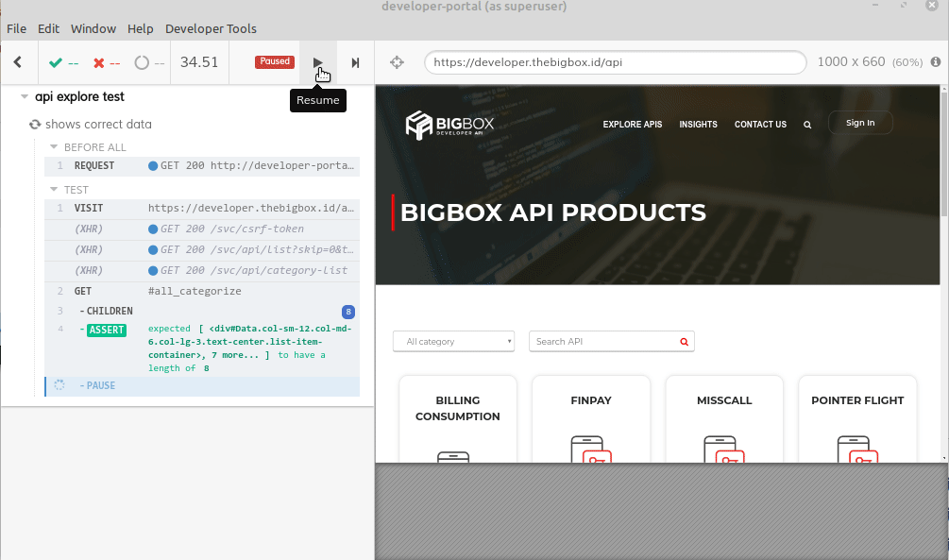Close the developer-portal window
Image resolution: width=949 pixels, height=560 pixels.
point(932,6)
